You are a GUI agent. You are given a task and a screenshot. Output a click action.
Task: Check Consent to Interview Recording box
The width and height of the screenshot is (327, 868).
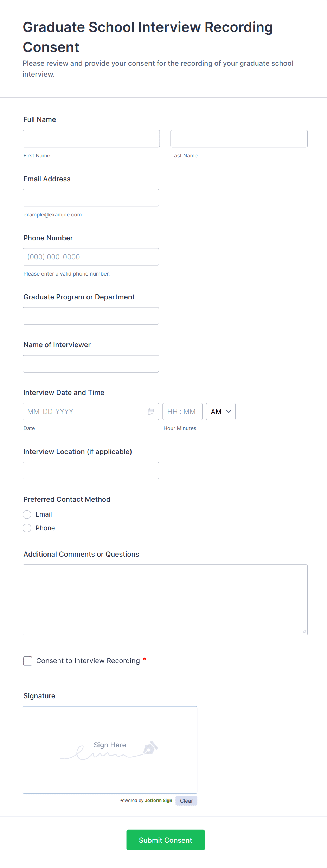(28, 661)
